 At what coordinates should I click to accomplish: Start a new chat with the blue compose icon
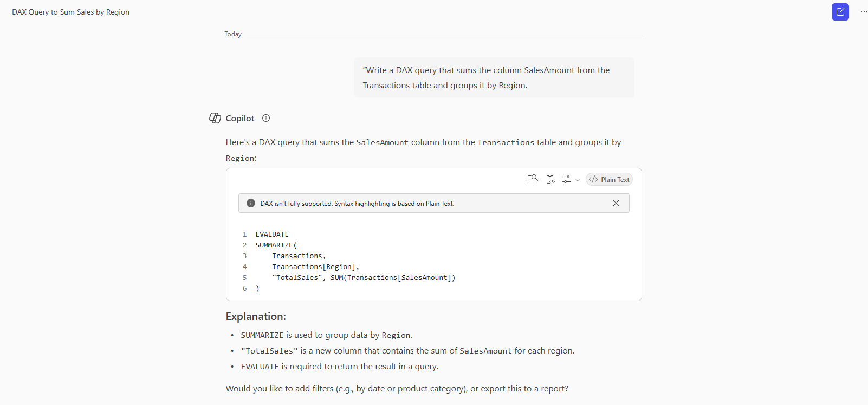[x=840, y=12]
